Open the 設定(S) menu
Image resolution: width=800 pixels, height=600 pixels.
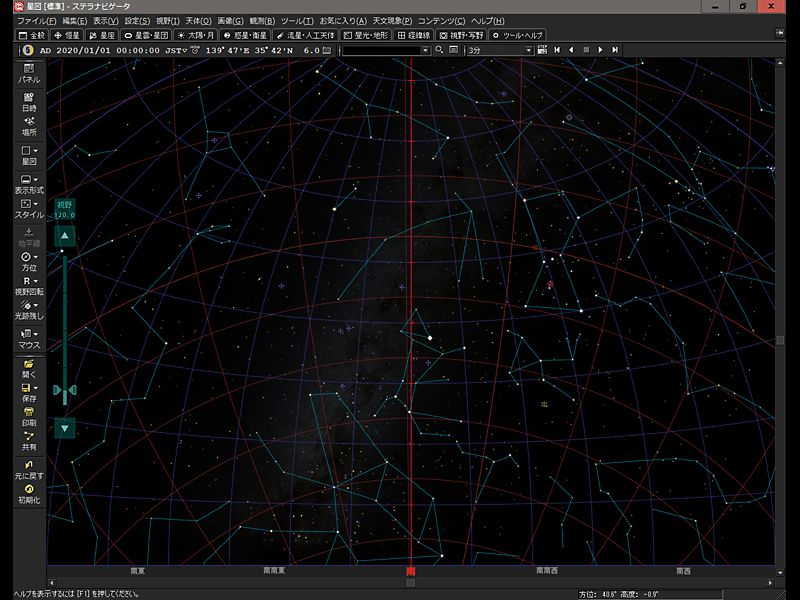coord(137,21)
